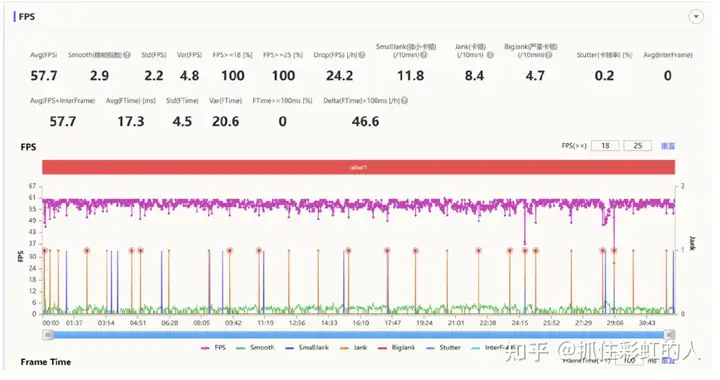Click right handle of the time range slider
This screenshot has width=720, height=380.
click(x=669, y=335)
